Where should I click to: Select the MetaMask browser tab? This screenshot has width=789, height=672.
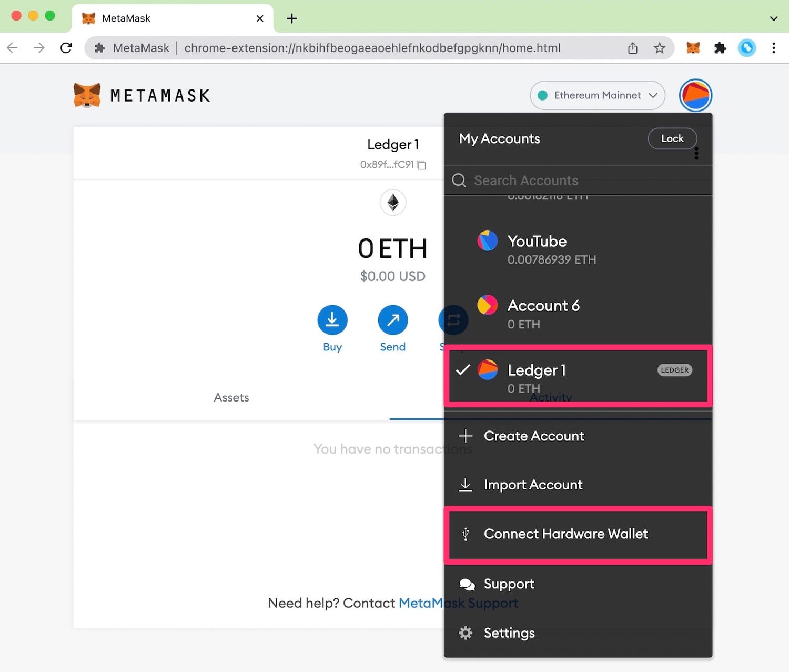click(172, 18)
